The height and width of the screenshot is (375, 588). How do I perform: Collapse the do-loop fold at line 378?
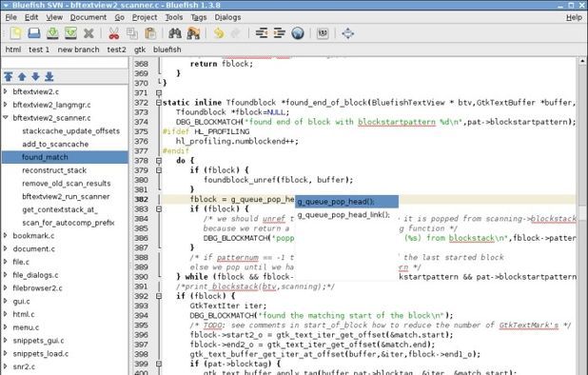[x=159, y=161]
